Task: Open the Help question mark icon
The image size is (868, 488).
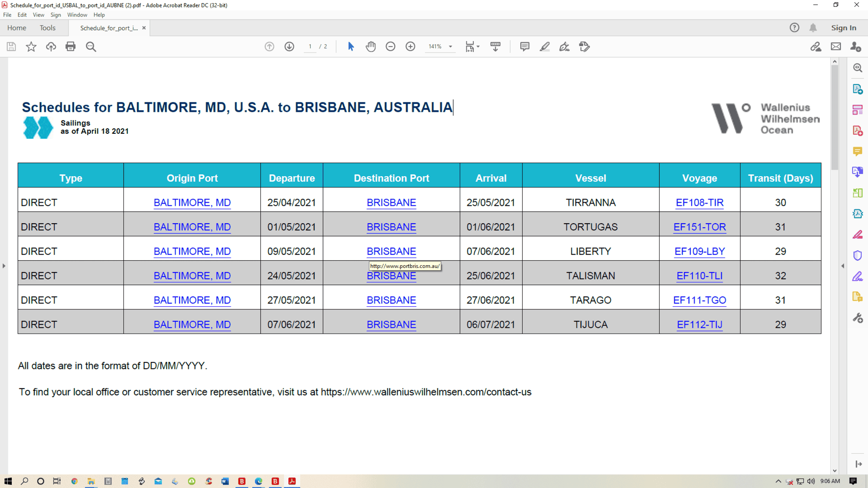Action: pos(794,28)
